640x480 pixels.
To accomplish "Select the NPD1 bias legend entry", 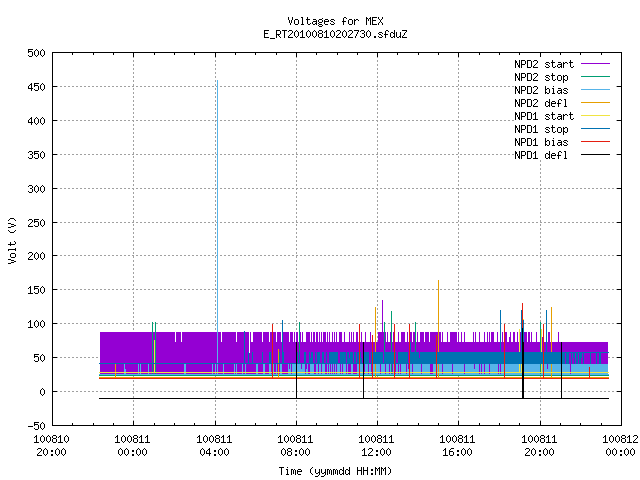I will (541, 142).
